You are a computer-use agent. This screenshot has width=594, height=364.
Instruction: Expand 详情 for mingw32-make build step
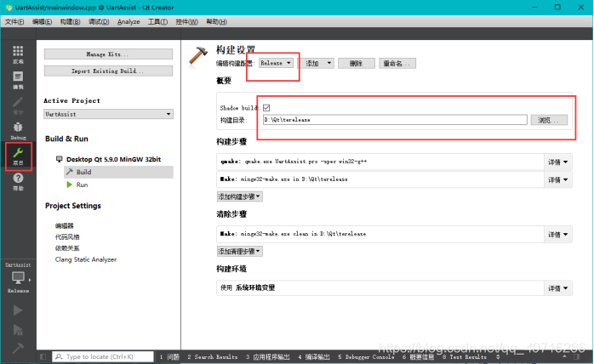point(558,180)
